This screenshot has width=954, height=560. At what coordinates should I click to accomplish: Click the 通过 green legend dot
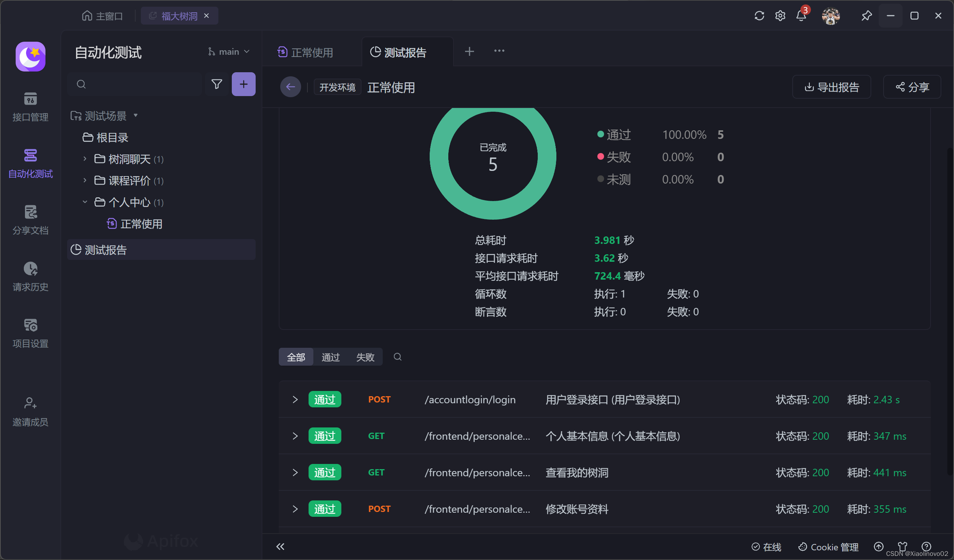600,134
